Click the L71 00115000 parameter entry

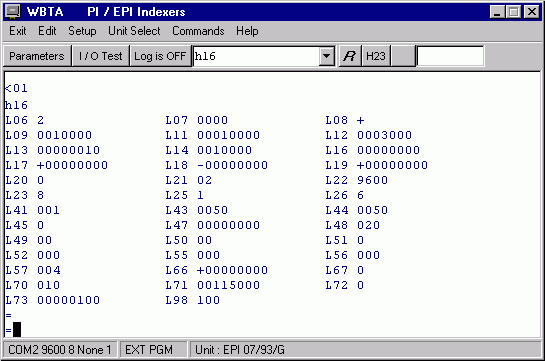[212, 285]
